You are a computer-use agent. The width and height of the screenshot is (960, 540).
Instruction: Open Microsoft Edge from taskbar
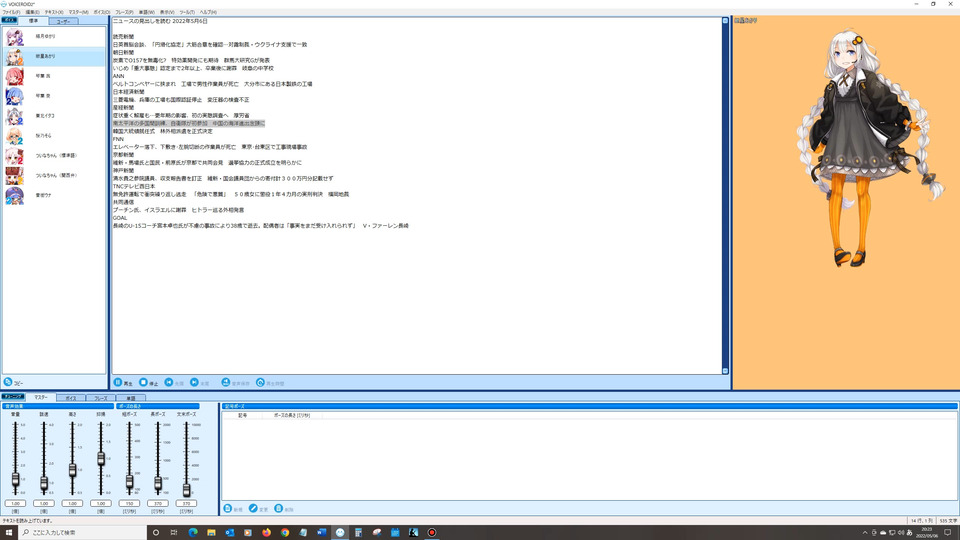point(193,532)
